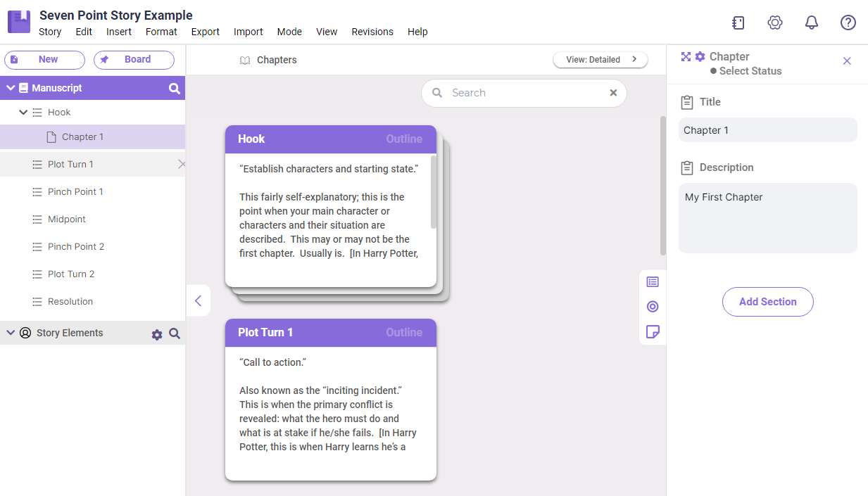Open the notebook icon in header
The width and height of the screenshot is (868, 496).
(738, 23)
